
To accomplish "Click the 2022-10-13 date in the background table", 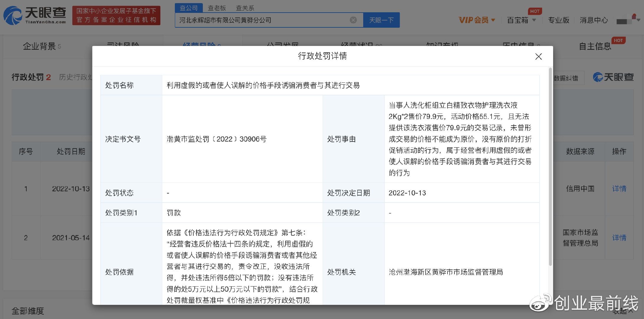I will 71,189.
